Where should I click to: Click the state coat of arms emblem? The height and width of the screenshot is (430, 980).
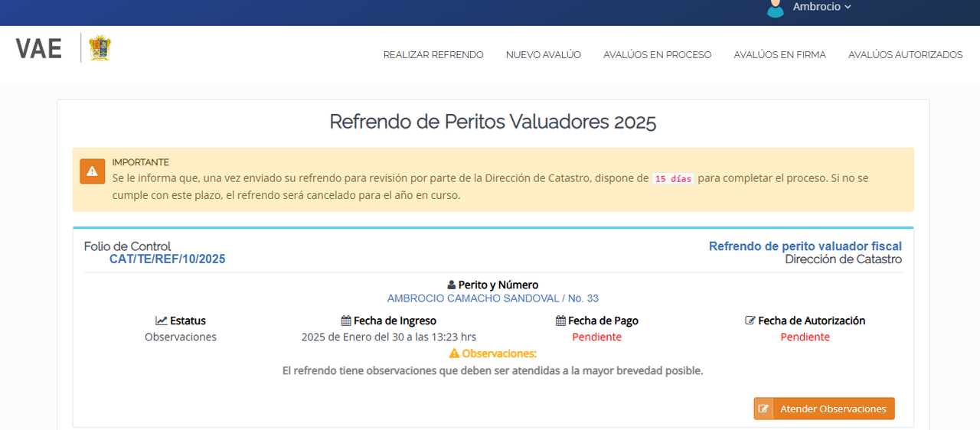tap(100, 48)
